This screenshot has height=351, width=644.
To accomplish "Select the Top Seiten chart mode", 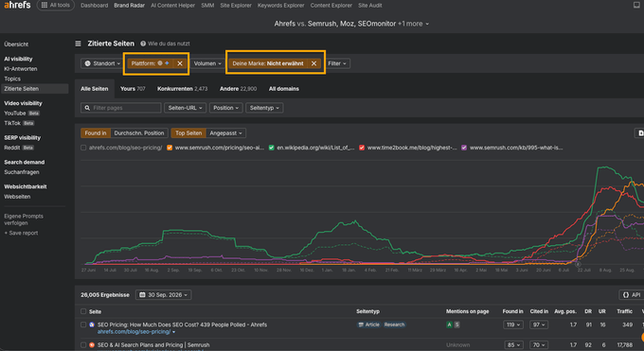I will pos(188,133).
